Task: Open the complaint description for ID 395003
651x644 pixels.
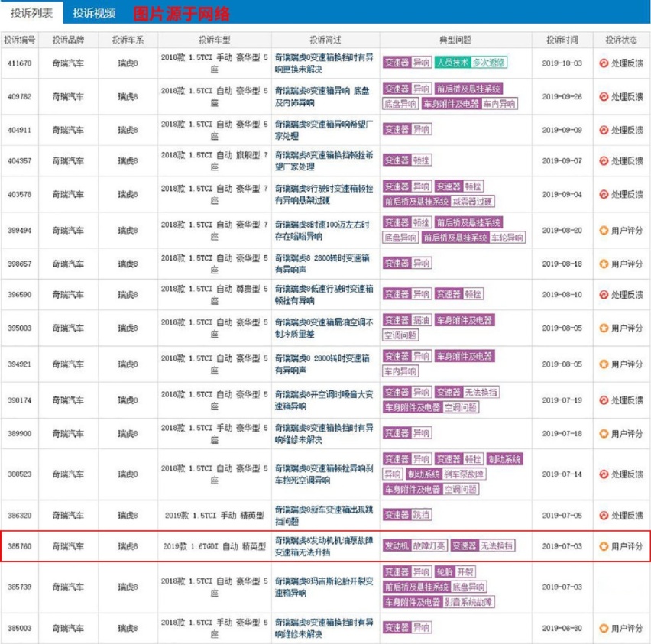Action: click(x=324, y=328)
